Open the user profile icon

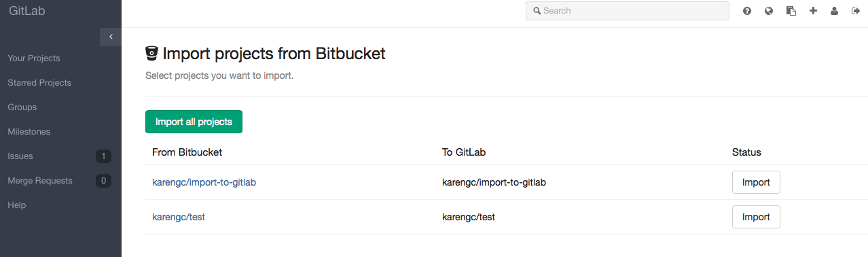[x=835, y=11]
